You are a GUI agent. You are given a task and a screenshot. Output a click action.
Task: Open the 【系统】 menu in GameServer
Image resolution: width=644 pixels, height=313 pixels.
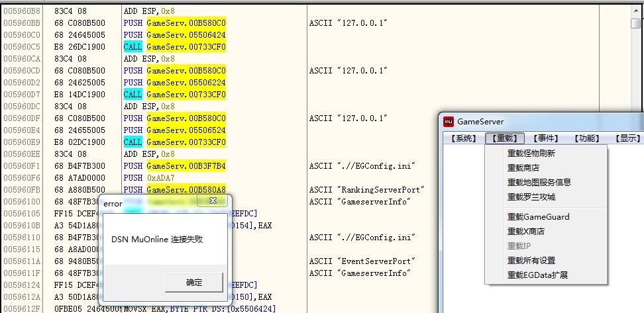(464, 138)
